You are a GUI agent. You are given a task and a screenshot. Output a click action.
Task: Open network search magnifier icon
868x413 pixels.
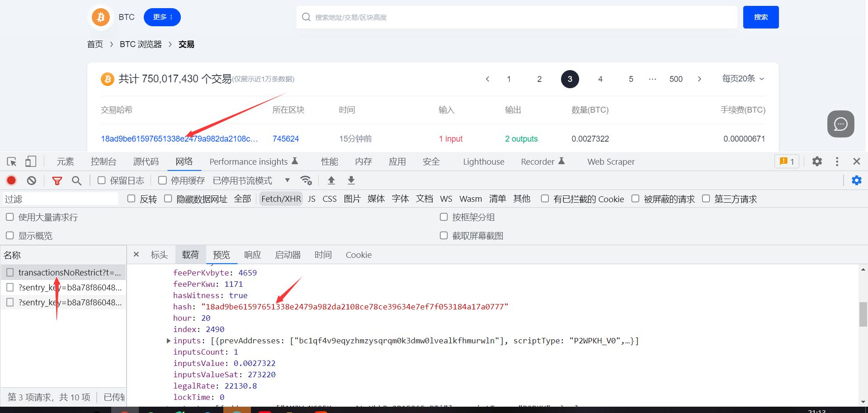77,181
